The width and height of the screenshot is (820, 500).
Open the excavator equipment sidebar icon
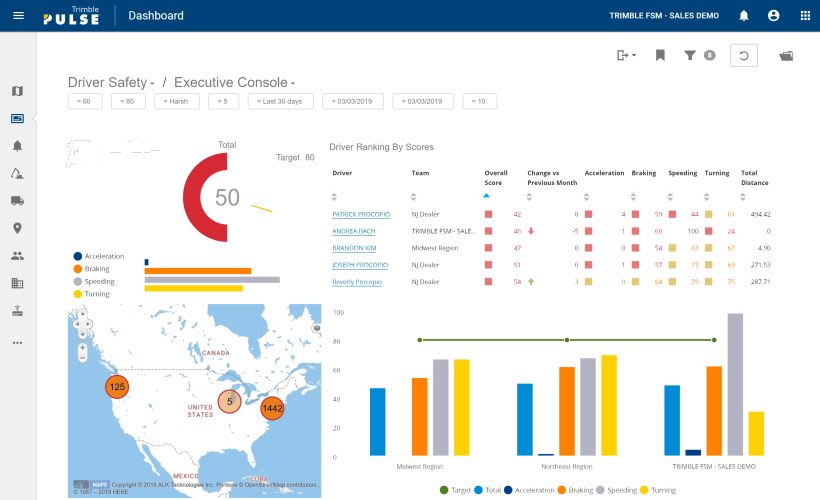(17, 174)
